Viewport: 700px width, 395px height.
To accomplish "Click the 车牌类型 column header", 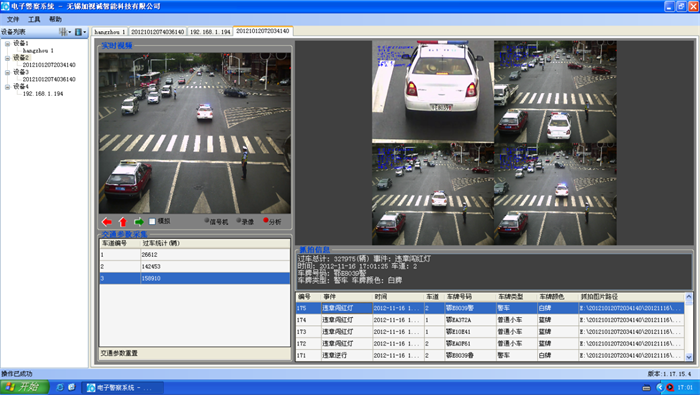I will (x=517, y=297).
